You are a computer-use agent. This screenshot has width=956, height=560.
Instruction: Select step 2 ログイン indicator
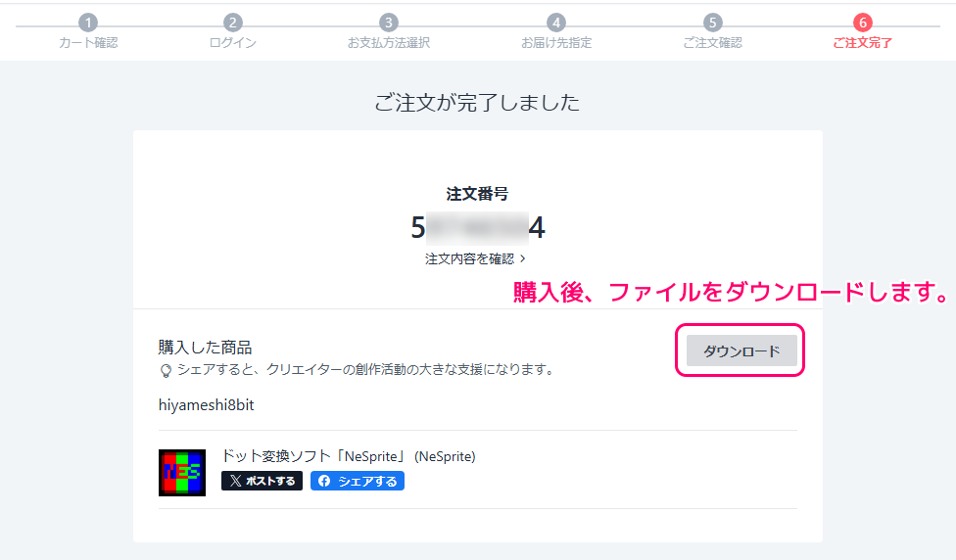tap(233, 23)
